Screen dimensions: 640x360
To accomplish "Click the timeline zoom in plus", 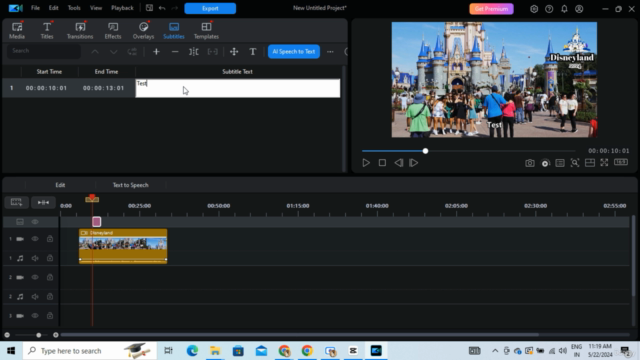I will pos(56,335).
